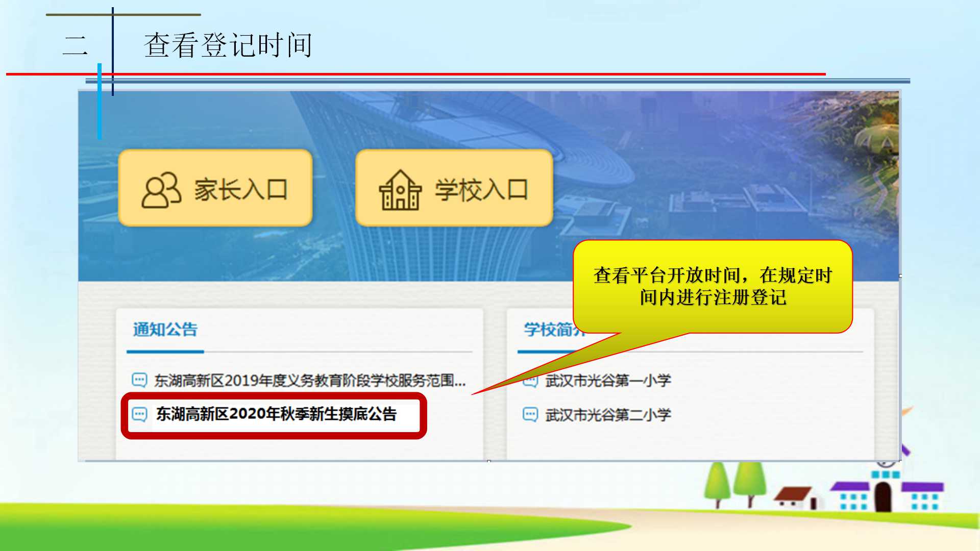Viewport: 980px width, 551px height.
Task: Click the slide title 查看登记时间
Action: click(x=228, y=45)
